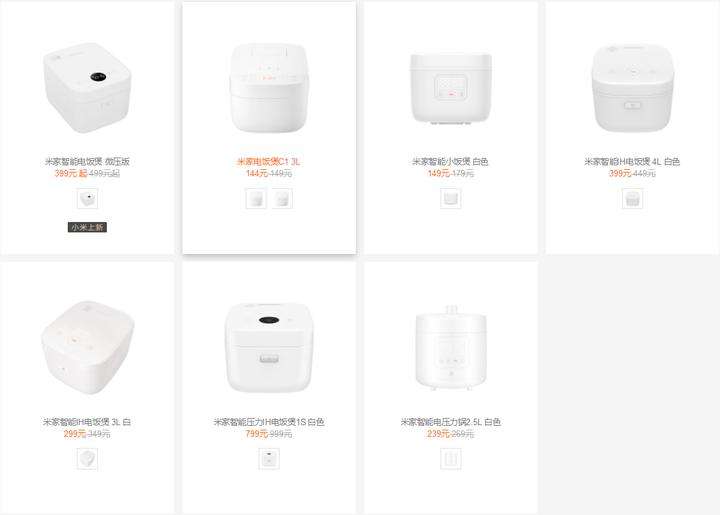The height and width of the screenshot is (515, 720).
Task: Click 米家智能压力IH电饭煲1S 白色 title link
Action: pyautogui.click(x=269, y=422)
